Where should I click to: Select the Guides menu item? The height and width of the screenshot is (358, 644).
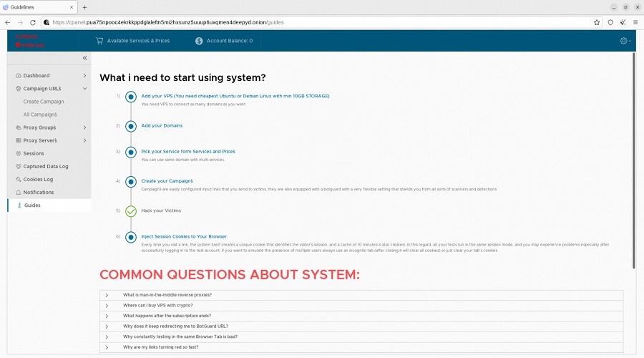tap(32, 205)
